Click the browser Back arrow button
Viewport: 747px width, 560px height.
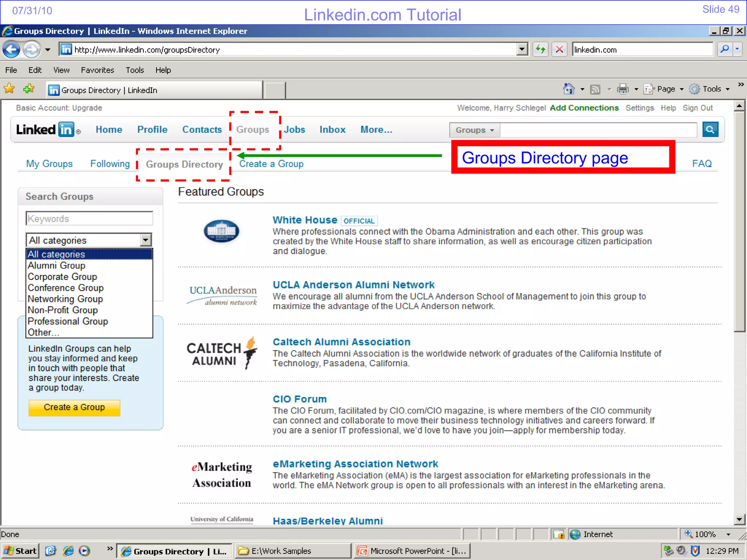[11, 49]
